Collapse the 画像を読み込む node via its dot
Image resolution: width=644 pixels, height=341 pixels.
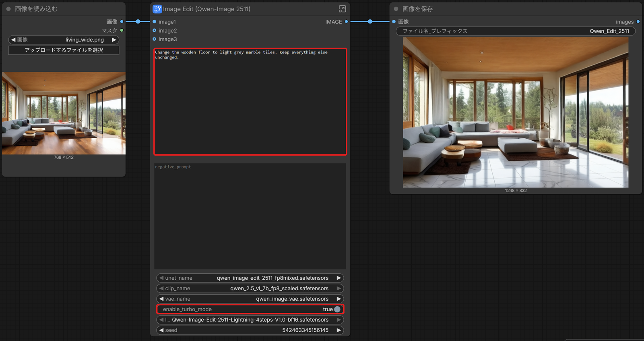8,9
